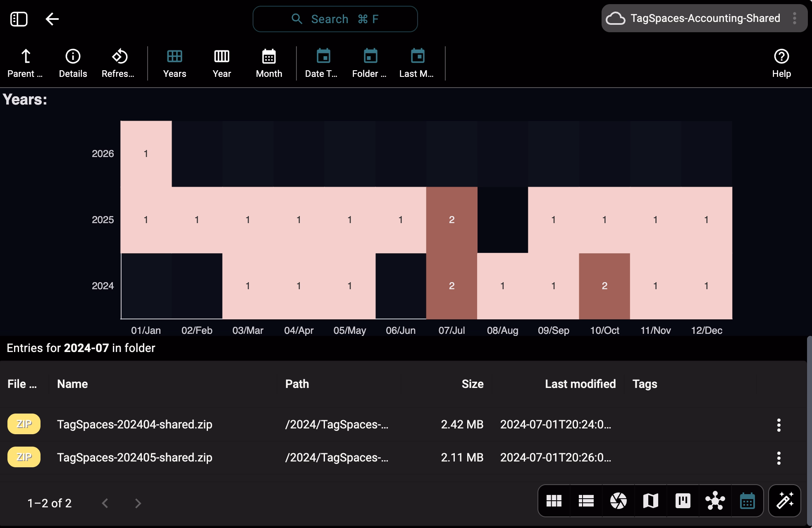Select the Years calendar mode
The image size is (812, 528).
click(174, 63)
